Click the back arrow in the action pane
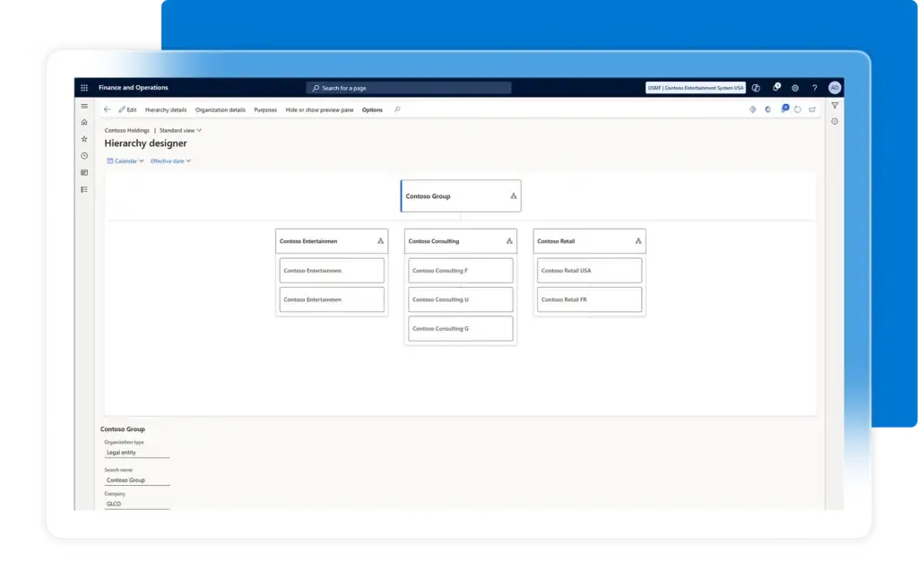918x588 pixels. tap(108, 109)
